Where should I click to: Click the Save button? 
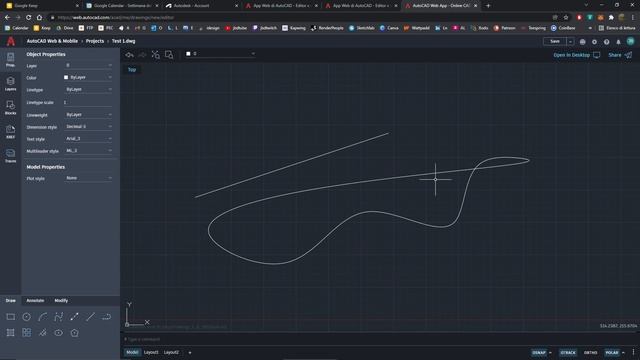coord(555,42)
